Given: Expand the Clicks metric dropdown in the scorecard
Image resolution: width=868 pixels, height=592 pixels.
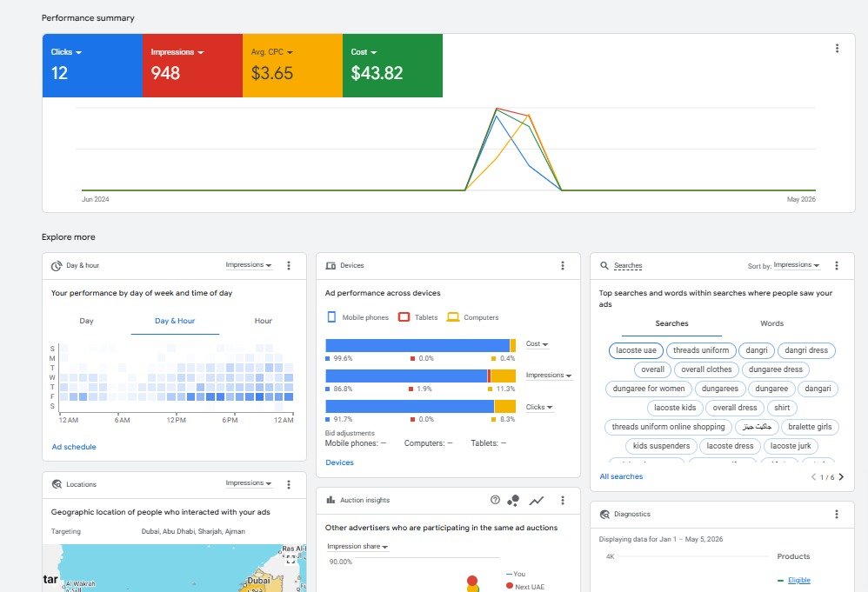Looking at the screenshot, I should pos(66,52).
